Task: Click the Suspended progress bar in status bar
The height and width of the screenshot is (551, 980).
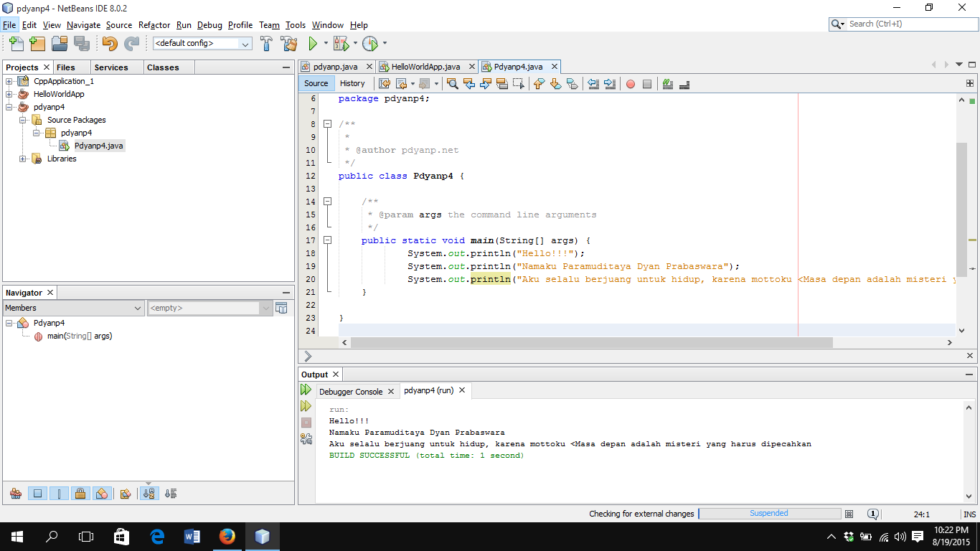Action: click(769, 514)
